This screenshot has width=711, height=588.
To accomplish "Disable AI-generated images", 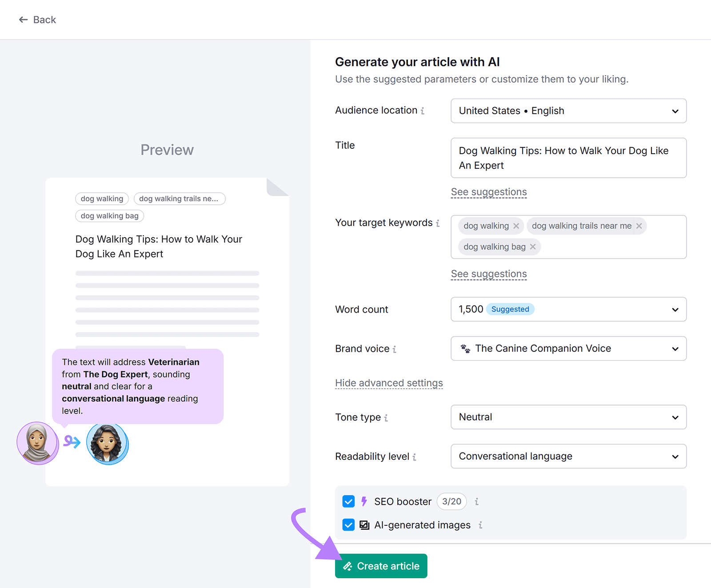I will 348,525.
